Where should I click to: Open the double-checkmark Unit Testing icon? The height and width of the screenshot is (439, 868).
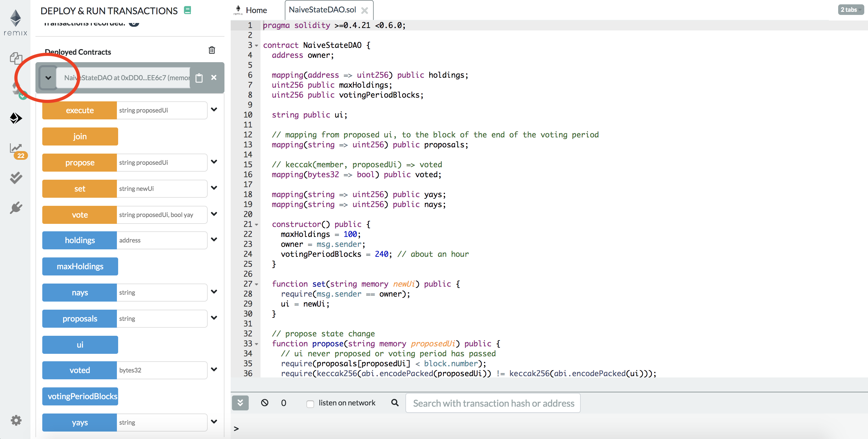[16, 178]
